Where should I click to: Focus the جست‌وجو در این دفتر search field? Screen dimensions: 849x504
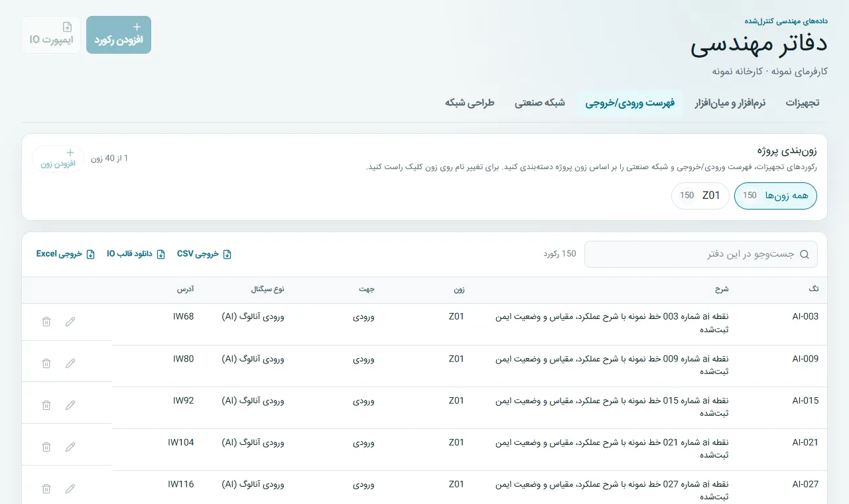[x=701, y=255]
